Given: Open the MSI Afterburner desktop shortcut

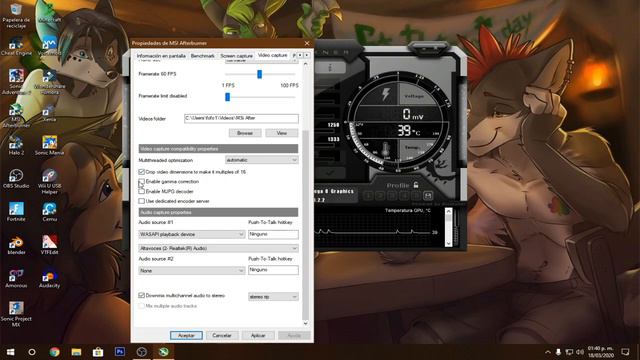Looking at the screenshot, I should point(16,116).
